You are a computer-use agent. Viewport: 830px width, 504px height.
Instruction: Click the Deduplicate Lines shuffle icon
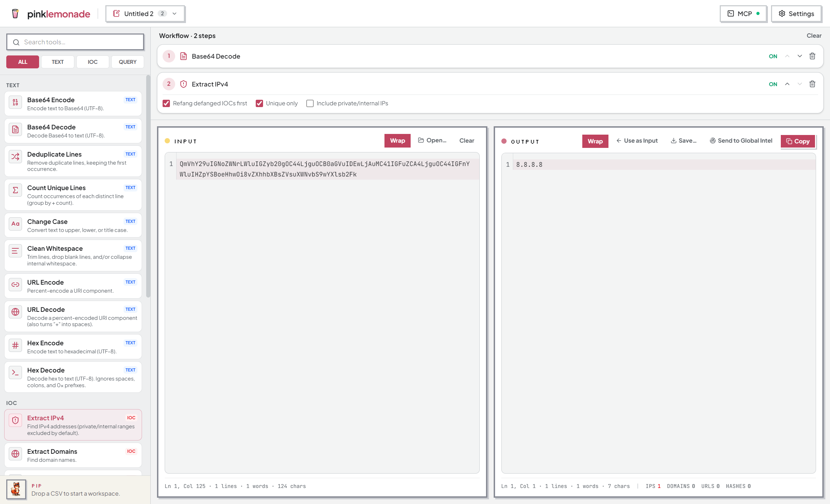15,157
